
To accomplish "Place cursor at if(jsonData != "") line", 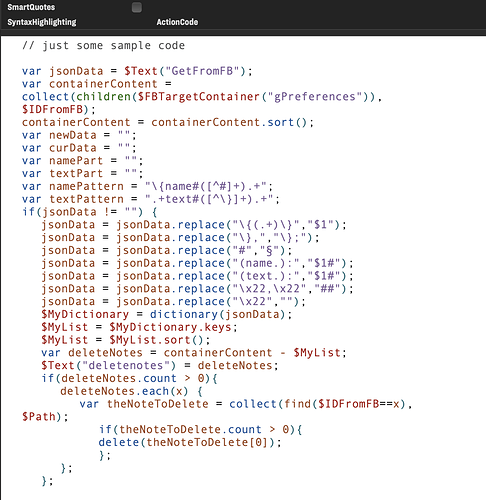I will (89, 212).
